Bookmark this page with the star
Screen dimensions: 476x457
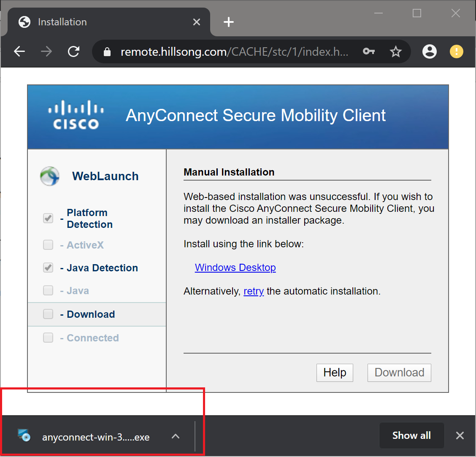[395, 51]
